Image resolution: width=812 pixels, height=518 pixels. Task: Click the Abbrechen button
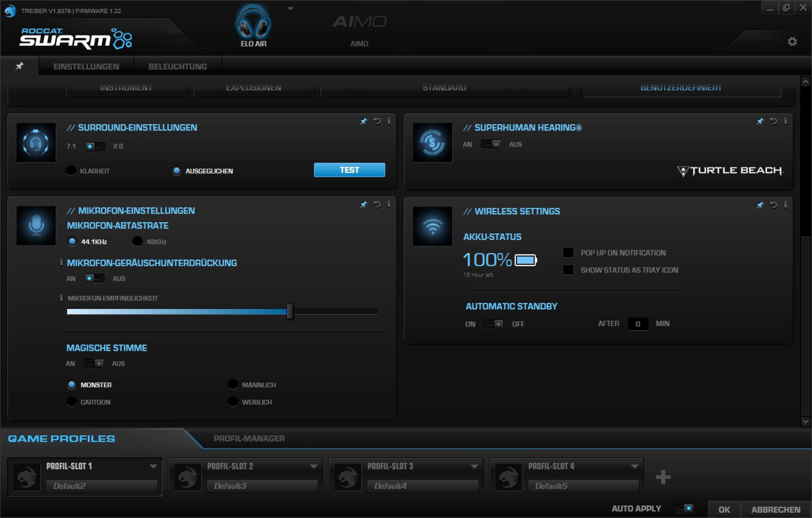pos(776,509)
